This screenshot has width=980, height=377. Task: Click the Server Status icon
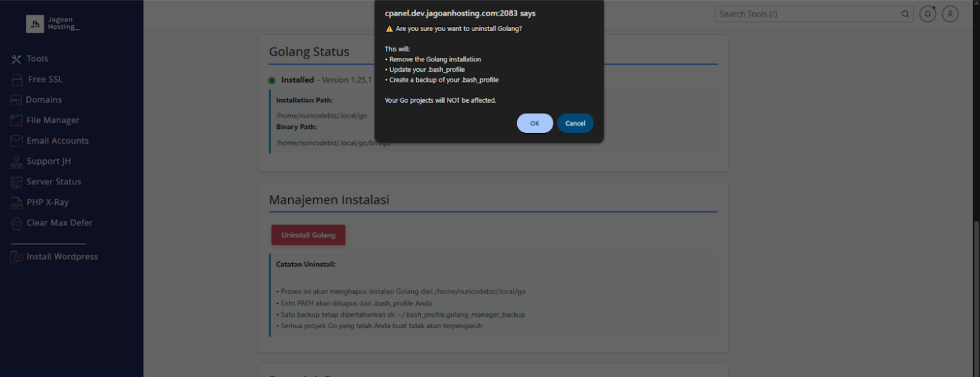16,182
